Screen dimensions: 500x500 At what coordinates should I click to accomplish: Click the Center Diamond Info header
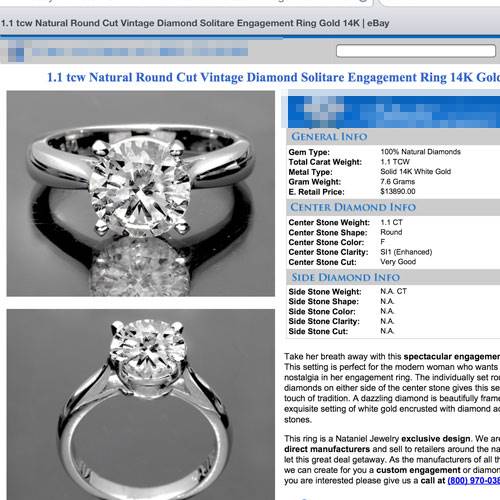coord(353,207)
